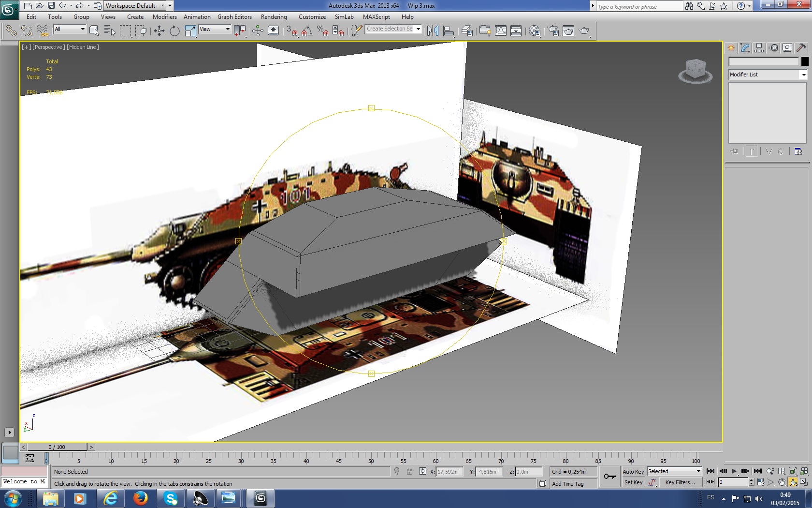Image resolution: width=812 pixels, height=508 pixels.
Task: Select the Select and Link tool
Action: pos(11,31)
